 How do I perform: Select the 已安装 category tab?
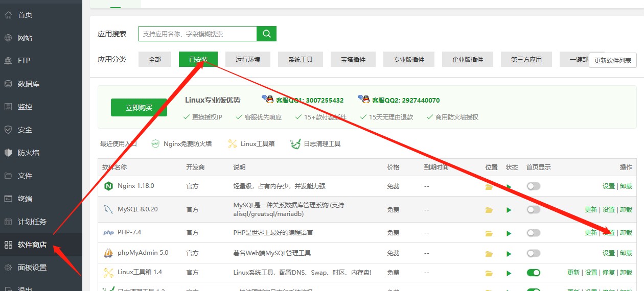pyautogui.click(x=198, y=59)
